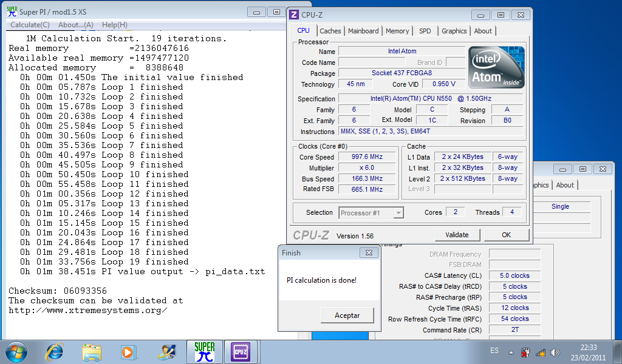Open the Calculate(C) menu in Super PI
Screen dimensions: 622x364
pos(30,24)
